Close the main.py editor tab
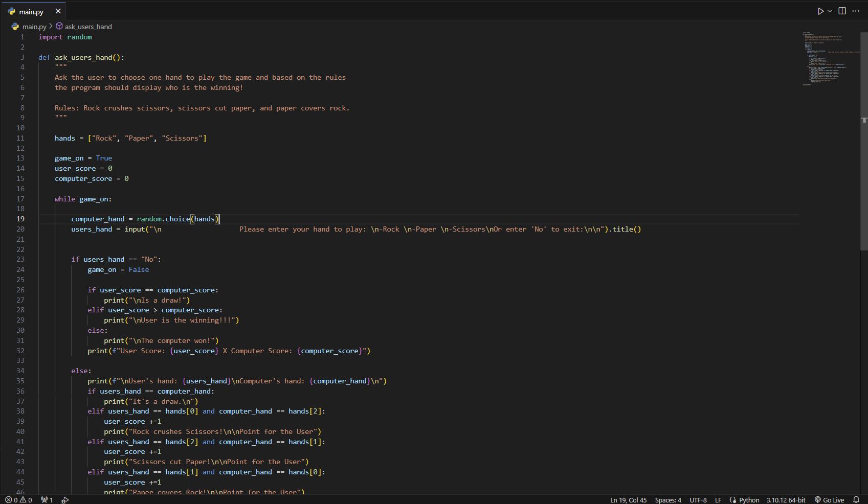 click(58, 11)
